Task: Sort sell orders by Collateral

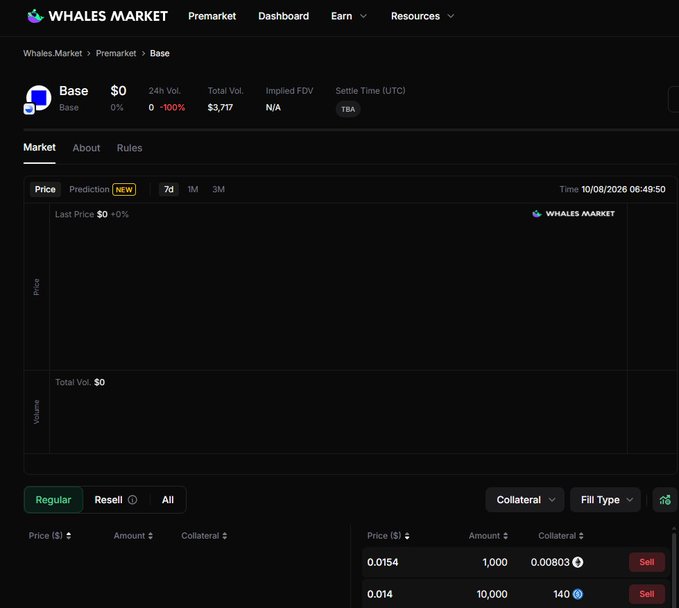Action: (561, 536)
